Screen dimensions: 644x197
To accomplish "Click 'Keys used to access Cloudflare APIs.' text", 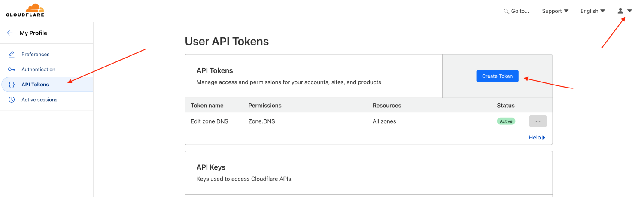I will pos(244,179).
